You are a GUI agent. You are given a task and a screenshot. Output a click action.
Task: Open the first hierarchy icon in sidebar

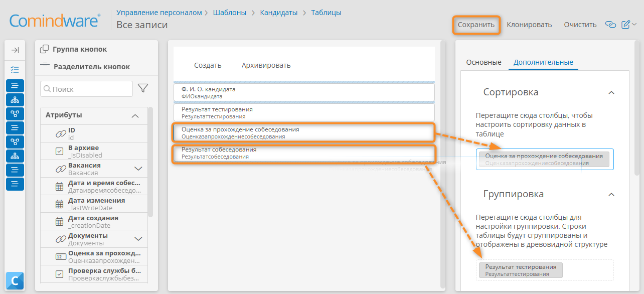click(x=15, y=99)
